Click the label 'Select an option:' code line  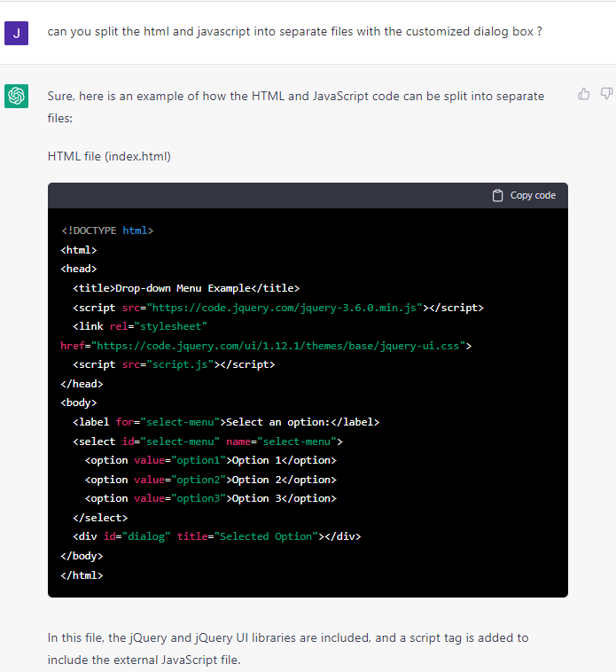pyautogui.click(x=226, y=422)
